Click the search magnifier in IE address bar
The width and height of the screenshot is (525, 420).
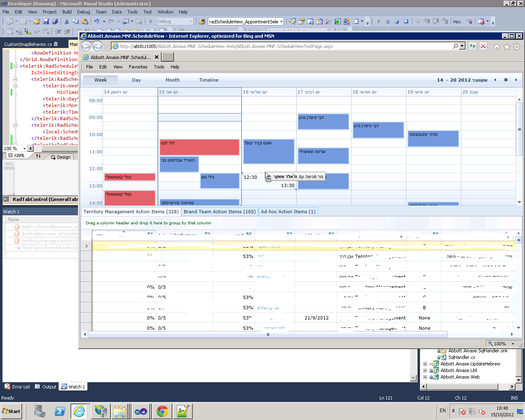tap(455, 46)
